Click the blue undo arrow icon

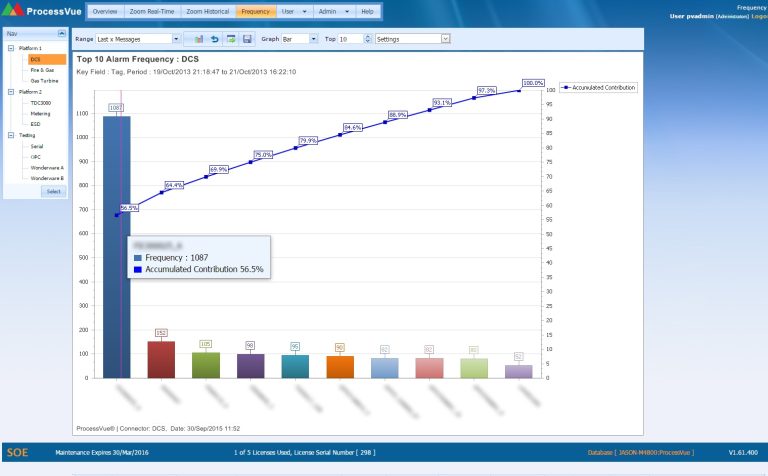pyautogui.click(x=215, y=39)
